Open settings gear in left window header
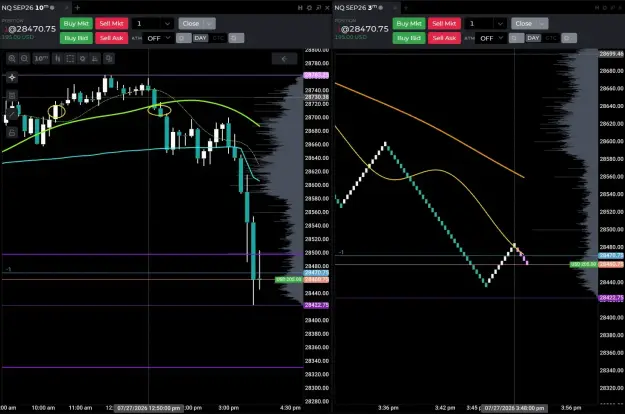 tap(309, 8)
